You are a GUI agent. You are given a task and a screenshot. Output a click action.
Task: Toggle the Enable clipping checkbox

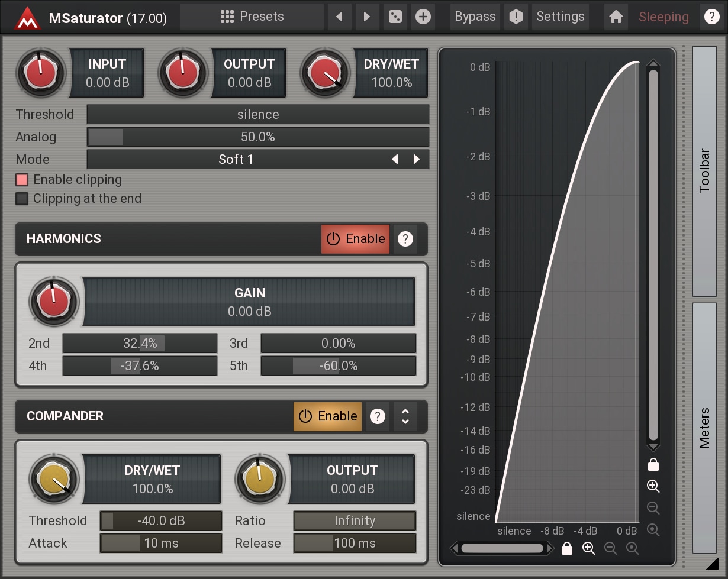pyautogui.click(x=22, y=180)
